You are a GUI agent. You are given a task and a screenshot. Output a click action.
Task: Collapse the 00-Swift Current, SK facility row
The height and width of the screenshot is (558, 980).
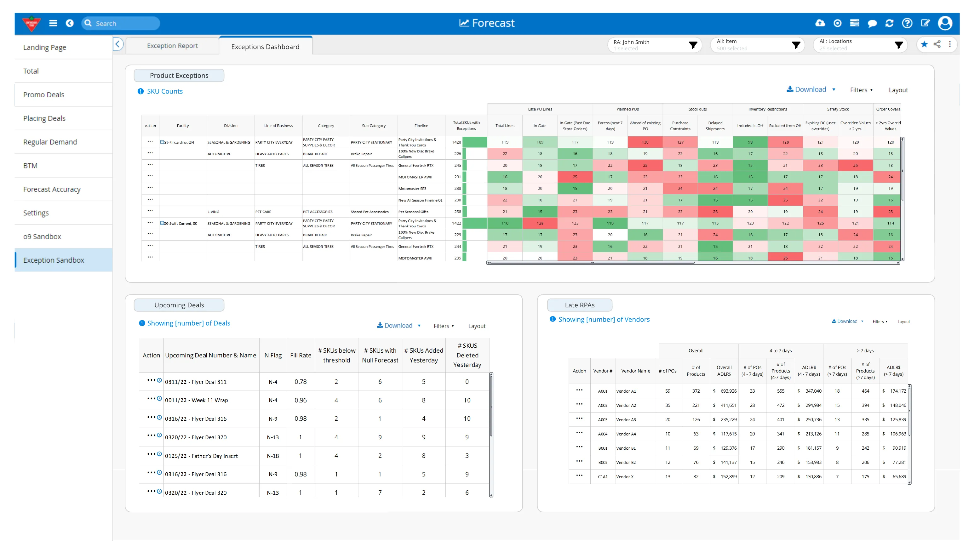coord(162,223)
